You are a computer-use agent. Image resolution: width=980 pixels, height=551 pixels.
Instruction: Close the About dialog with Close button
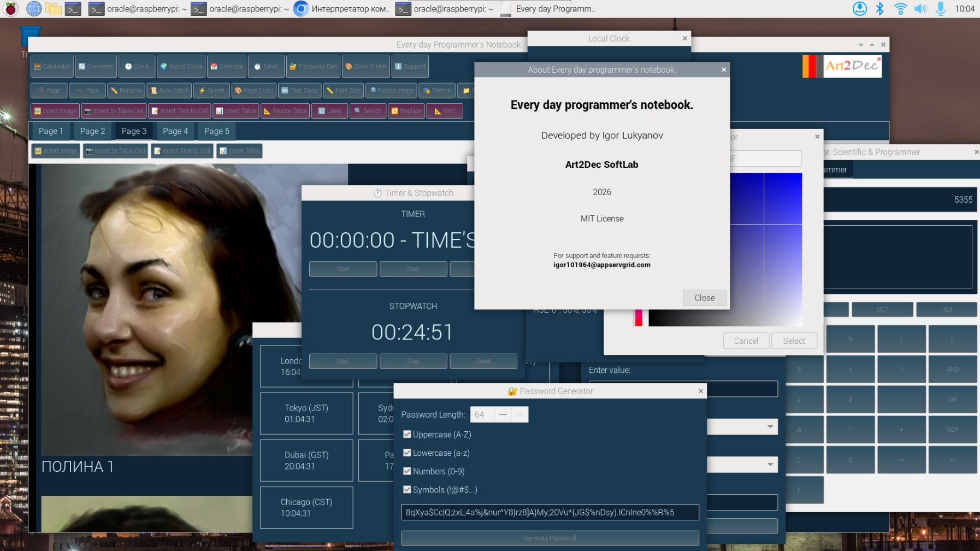point(704,298)
